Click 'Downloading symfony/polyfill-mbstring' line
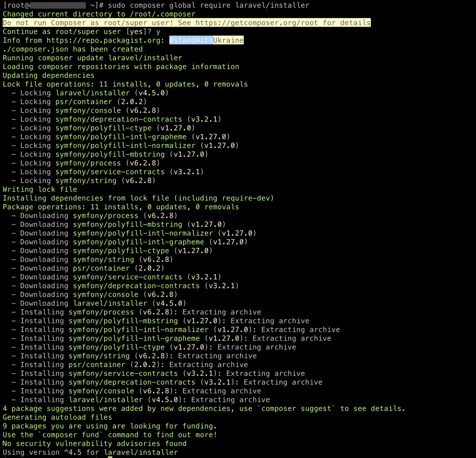This screenshot has width=476, height=458. click(x=119, y=224)
